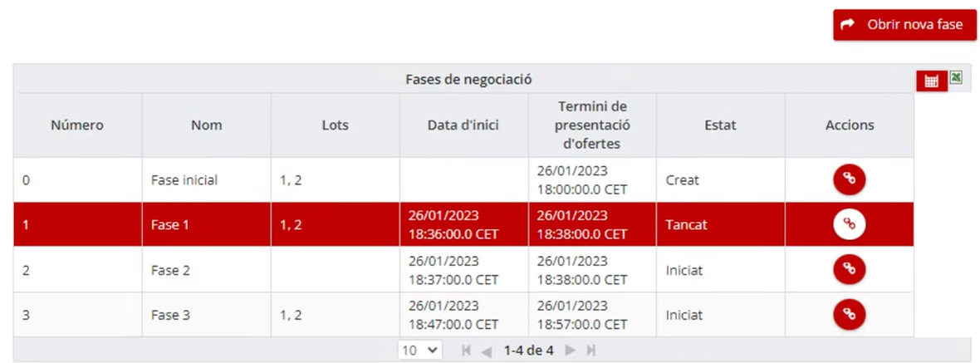Sort by the Número column header

tap(77, 125)
